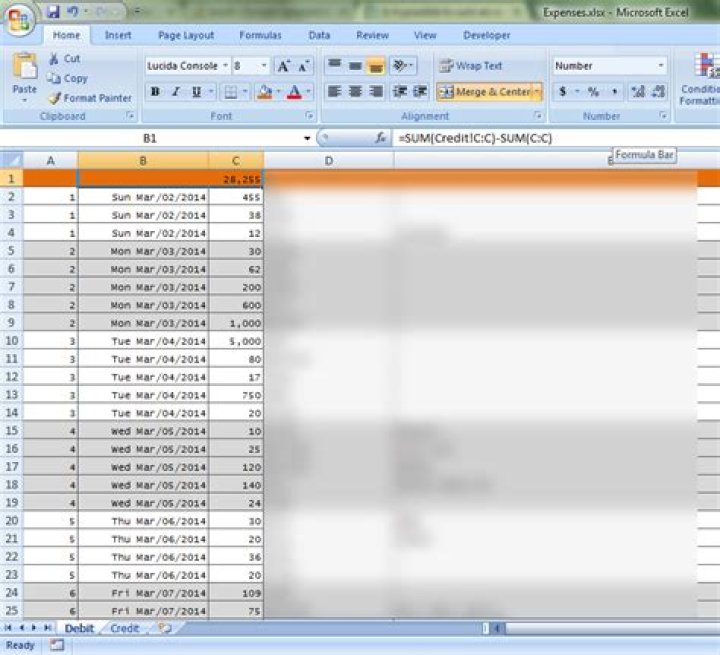Click Increase Decimal icon
Viewport: 720px width, 655px height.
coord(638,92)
